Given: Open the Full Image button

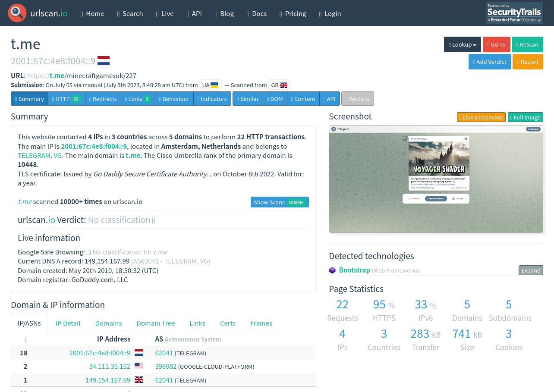Looking at the screenshot, I should point(526,117).
